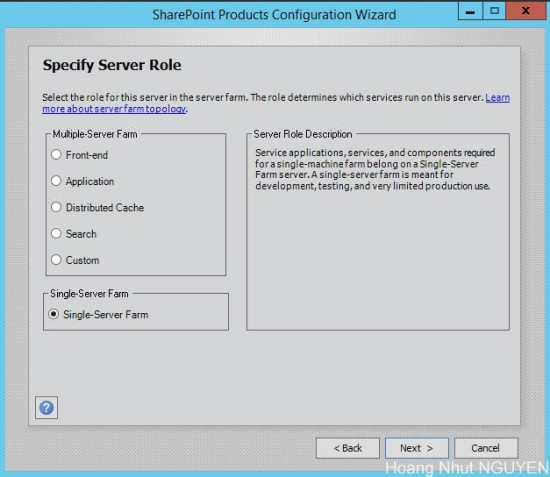Minimize the Configuration Wizard window
This screenshot has height=477, width=550.
tap(470, 11)
